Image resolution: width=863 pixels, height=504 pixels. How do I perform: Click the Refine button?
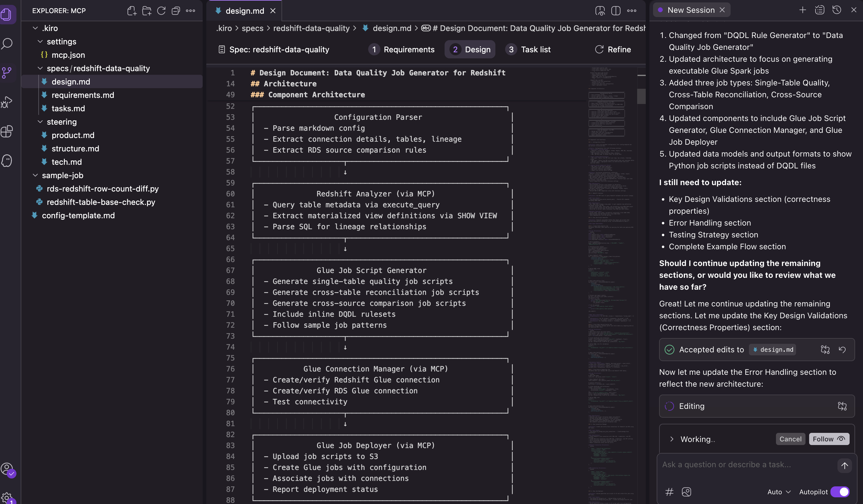pyautogui.click(x=613, y=49)
